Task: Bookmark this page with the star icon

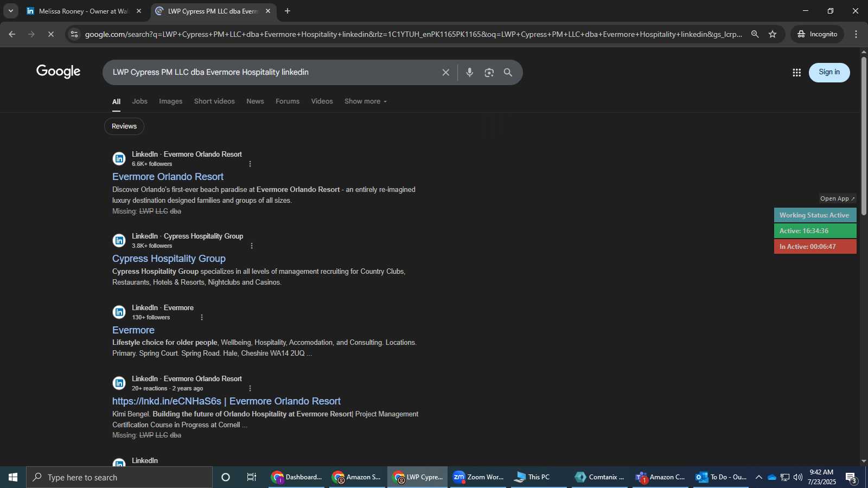Action: 773,34
